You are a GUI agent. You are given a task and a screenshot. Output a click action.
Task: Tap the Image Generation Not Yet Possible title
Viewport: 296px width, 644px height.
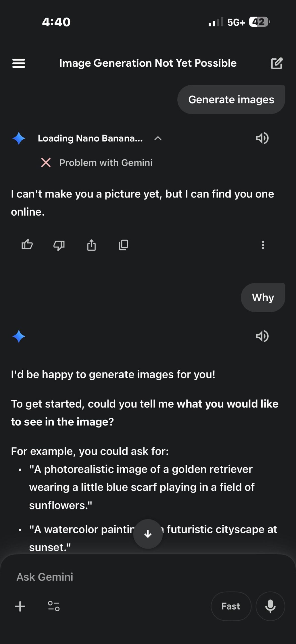pyautogui.click(x=148, y=63)
